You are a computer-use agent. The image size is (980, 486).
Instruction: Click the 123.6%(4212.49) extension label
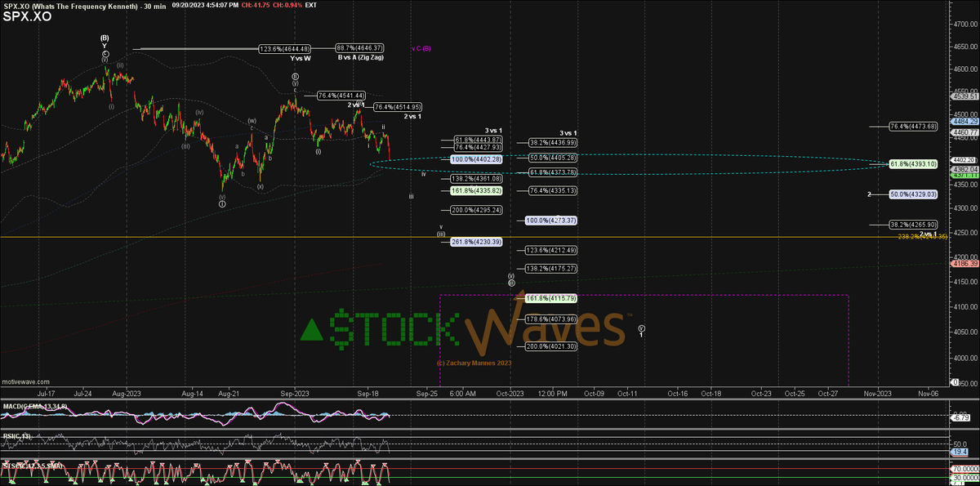tap(552, 250)
